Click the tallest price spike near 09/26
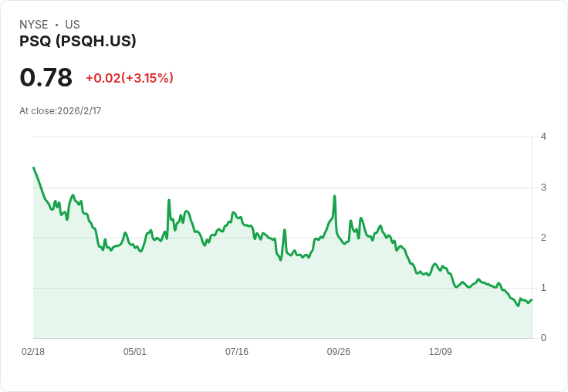568x392 pixels. [x=334, y=196]
